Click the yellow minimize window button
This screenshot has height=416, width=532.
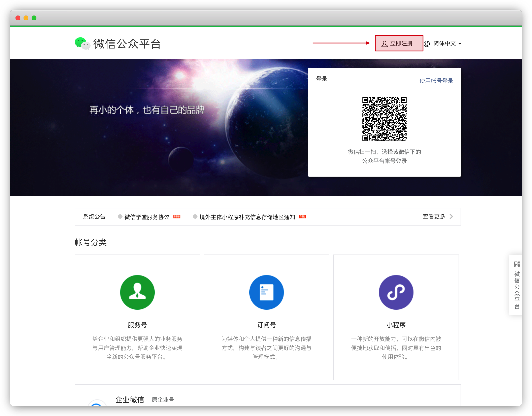pyautogui.click(x=26, y=18)
